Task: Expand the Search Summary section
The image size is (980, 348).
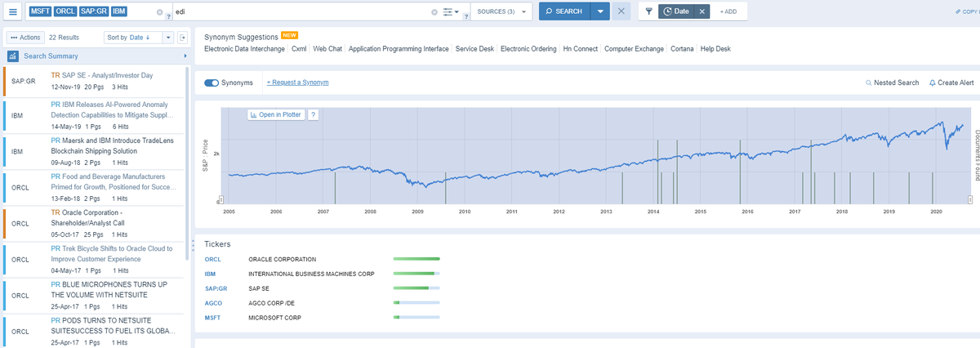Action: [96, 56]
